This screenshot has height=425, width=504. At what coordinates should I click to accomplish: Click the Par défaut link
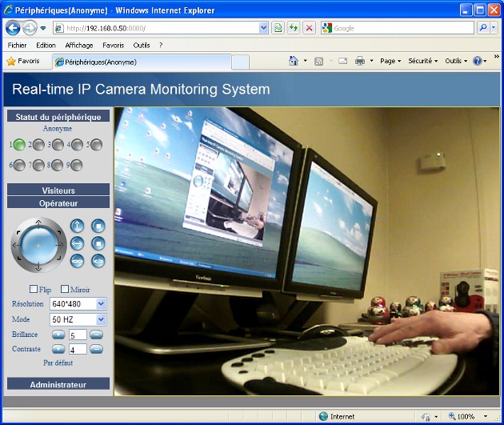58,363
